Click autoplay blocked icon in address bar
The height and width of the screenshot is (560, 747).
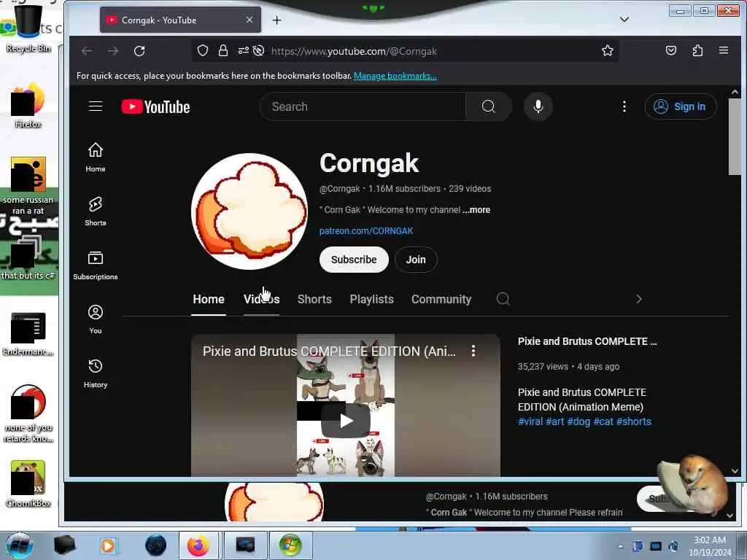(258, 51)
